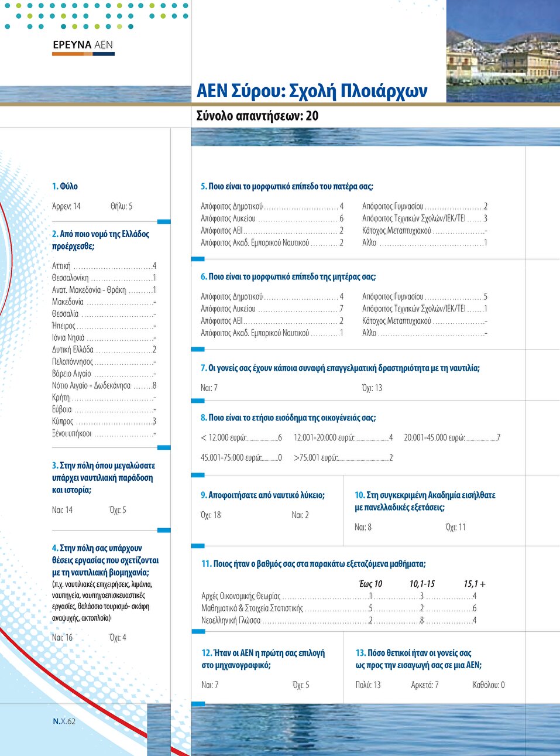Click the ΕΡΕΥΝΑ ΑΕΝ header label
This screenshot has height=756, width=560.
point(83,45)
